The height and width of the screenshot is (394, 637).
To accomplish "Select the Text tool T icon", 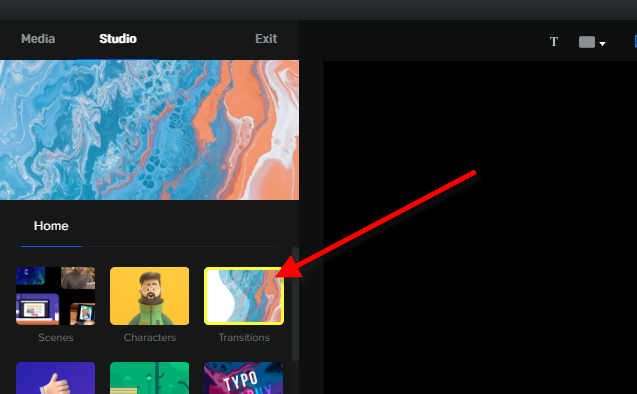I will (554, 42).
